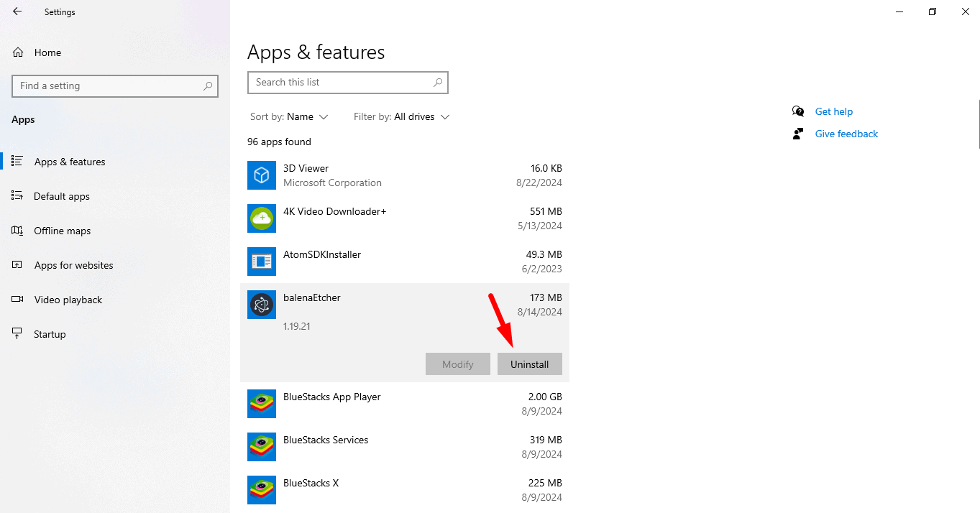The image size is (980, 513).
Task: Click the 2.00 GB size value
Action: [545, 397]
